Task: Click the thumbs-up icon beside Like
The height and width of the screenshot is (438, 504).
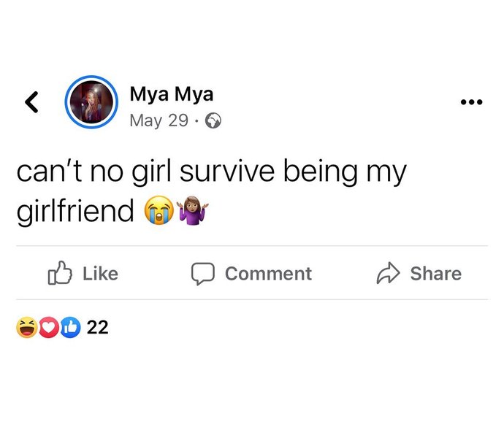Action: [x=60, y=274]
